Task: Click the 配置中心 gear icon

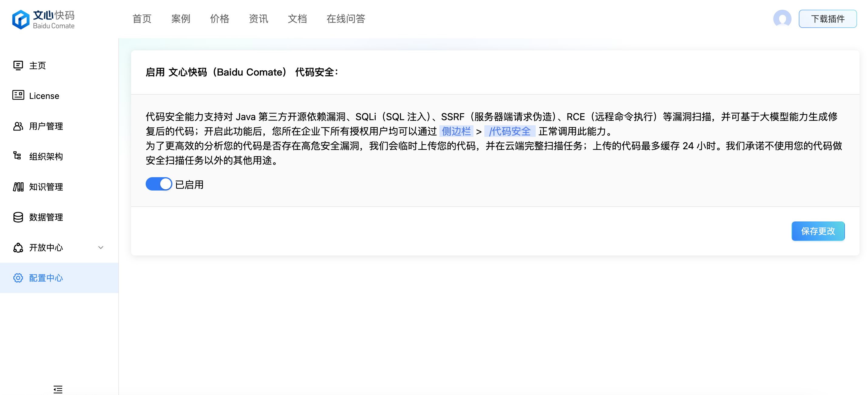Action: click(18, 278)
